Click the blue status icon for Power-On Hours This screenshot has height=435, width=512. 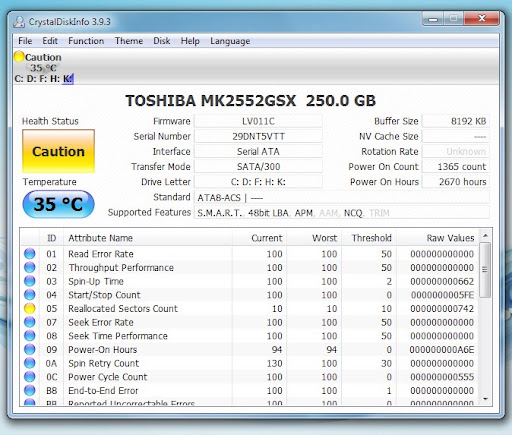[x=29, y=349]
